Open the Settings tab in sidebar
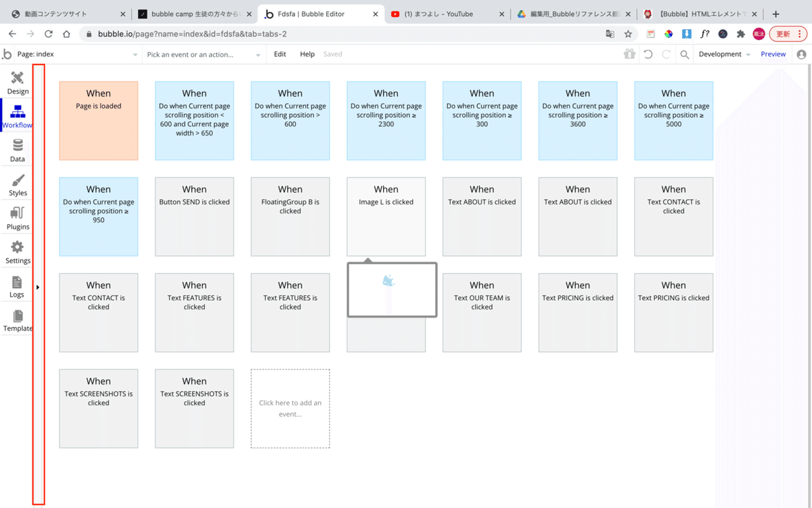 point(18,252)
